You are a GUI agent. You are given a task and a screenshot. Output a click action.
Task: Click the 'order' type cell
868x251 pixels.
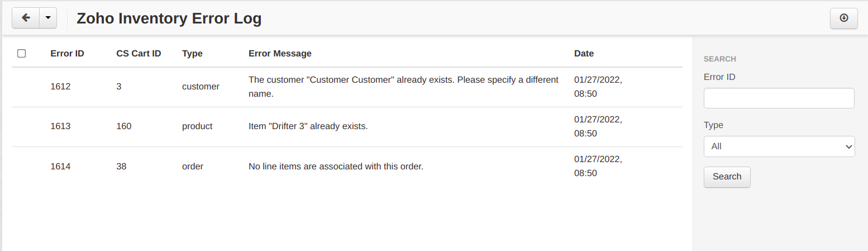193,166
